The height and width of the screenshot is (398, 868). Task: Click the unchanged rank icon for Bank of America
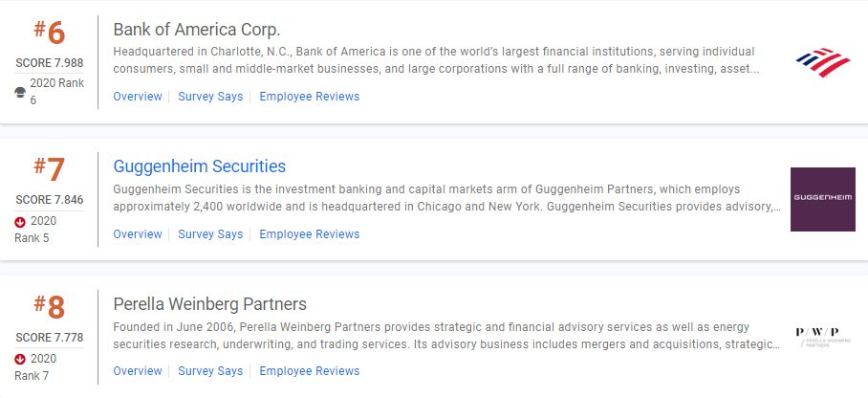[x=20, y=92]
